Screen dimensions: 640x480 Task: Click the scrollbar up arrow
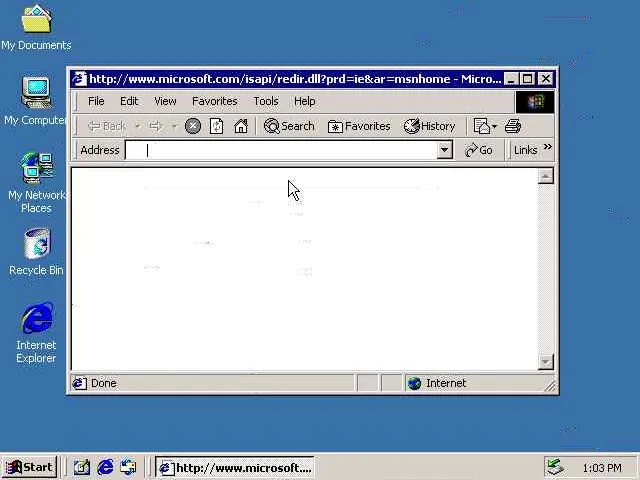point(545,176)
